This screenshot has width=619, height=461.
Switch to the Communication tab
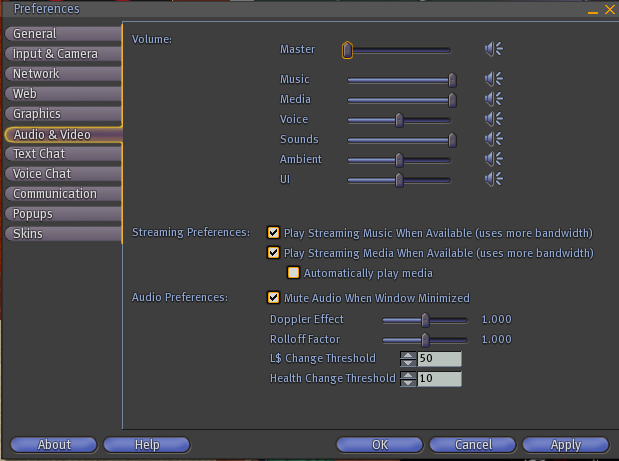(63, 194)
